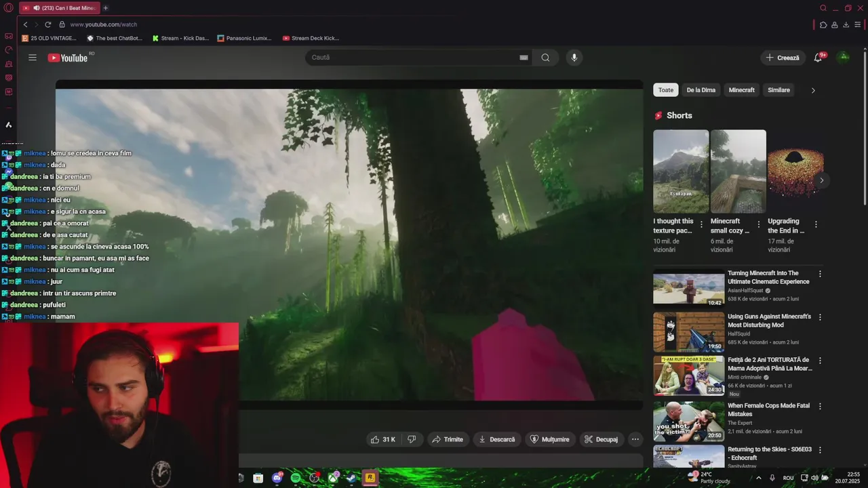
Task: Open the 25 OLD VINTAGE bookmark
Action: pyautogui.click(x=49, y=39)
